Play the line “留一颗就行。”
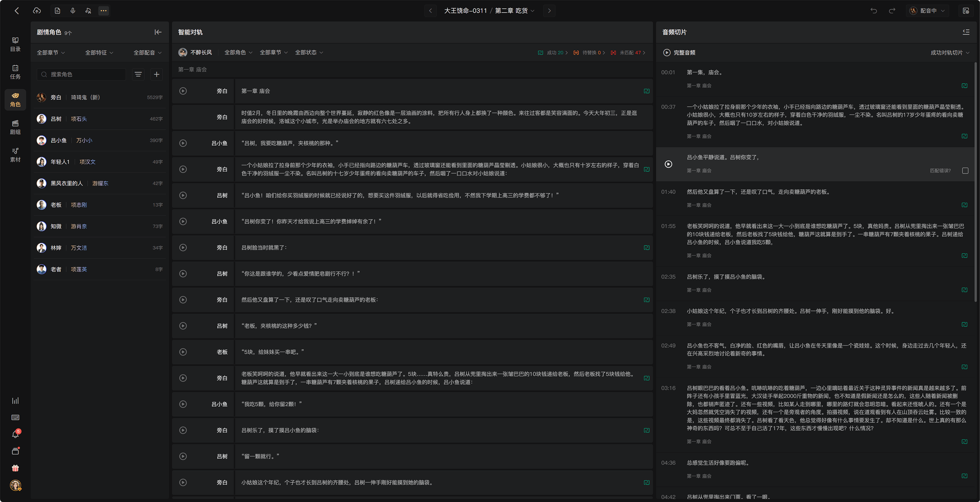 183,456
